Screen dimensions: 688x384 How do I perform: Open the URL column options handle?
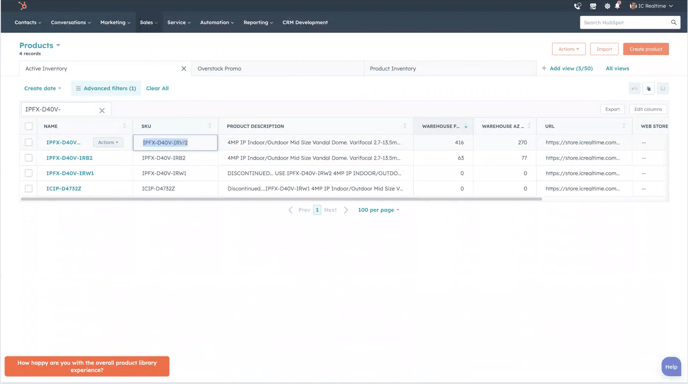pyautogui.click(x=624, y=126)
